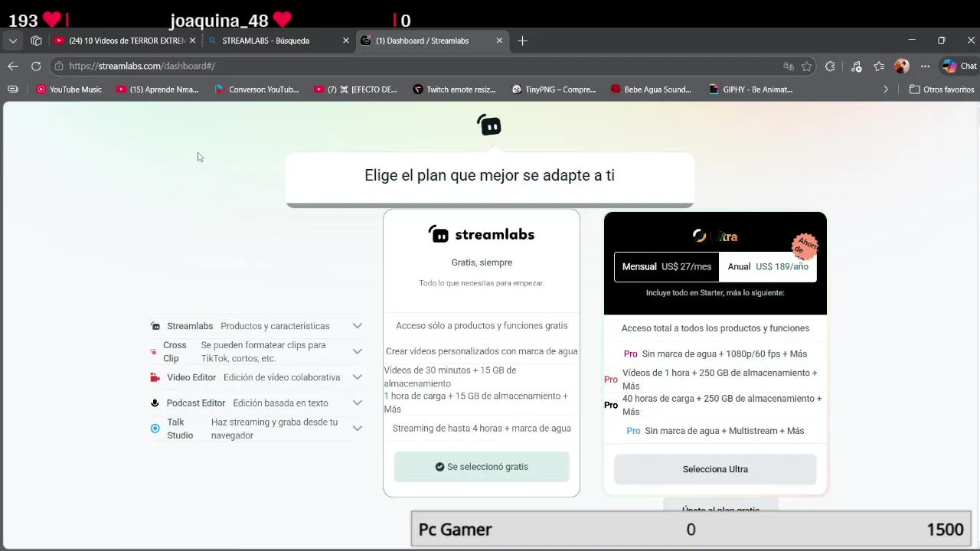Open a new browser tab
Viewport: 980px width, 551px height.
(x=522, y=41)
